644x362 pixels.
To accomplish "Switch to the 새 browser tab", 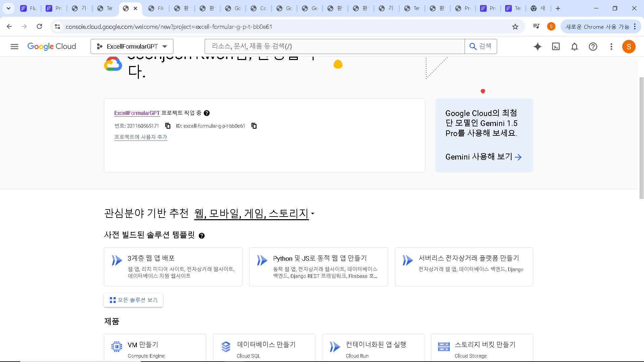I will pos(539,8).
